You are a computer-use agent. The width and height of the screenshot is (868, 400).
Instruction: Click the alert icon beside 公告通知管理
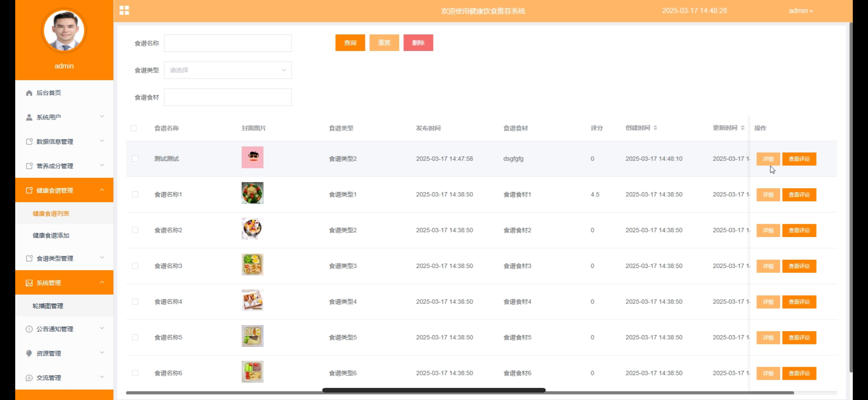tap(29, 329)
